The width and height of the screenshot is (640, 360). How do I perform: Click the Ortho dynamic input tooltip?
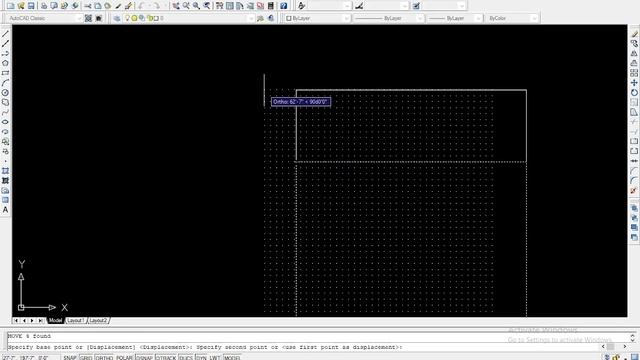[x=301, y=102]
